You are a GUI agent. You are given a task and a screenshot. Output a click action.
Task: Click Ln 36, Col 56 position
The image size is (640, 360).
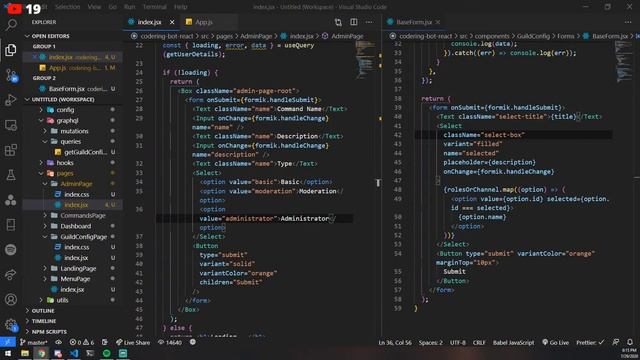(395, 342)
